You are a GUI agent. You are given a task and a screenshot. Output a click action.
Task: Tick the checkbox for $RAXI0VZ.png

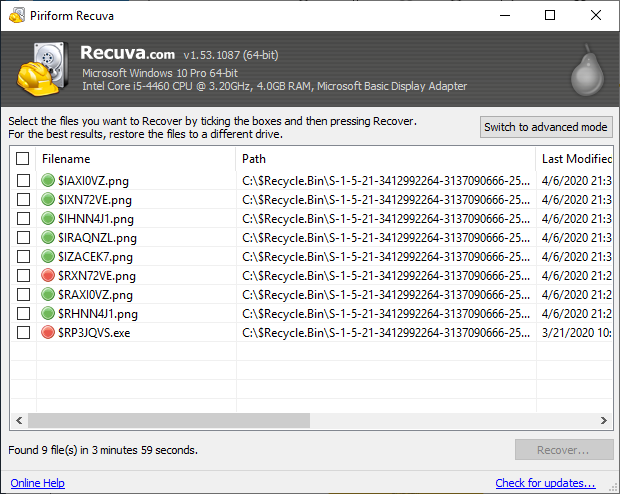tap(23, 295)
